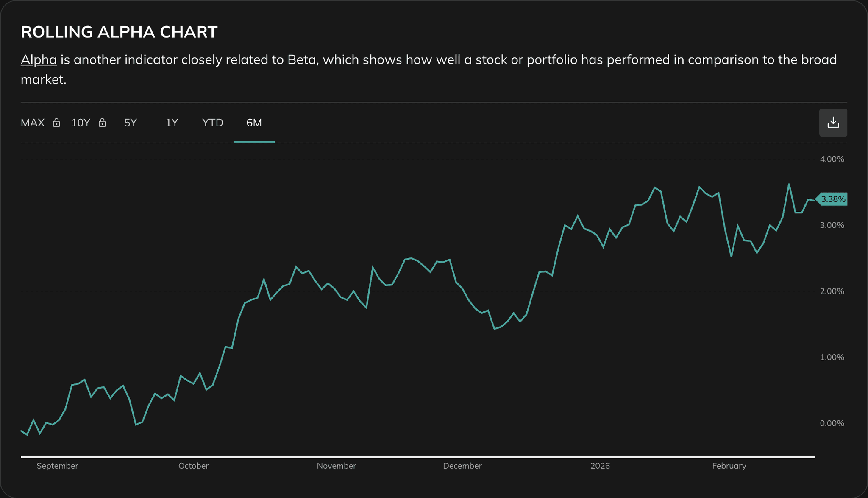Switch to the MAX time range tab
The height and width of the screenshot is (498, 868).
[33, 123]
